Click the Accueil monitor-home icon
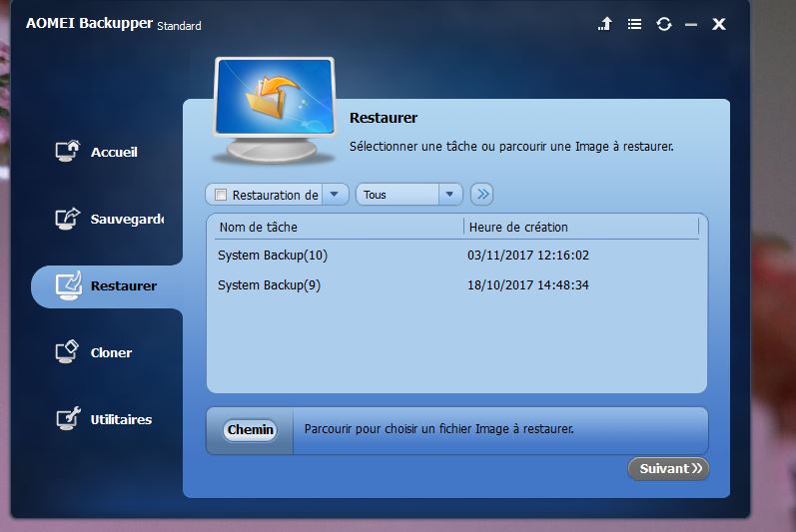Screen dimensions: 796x532 [68, 151]
